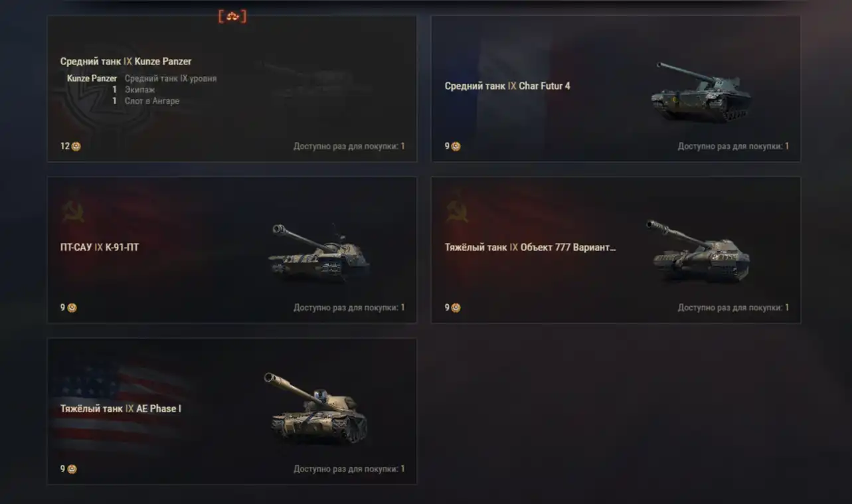Click the coin icon under AE Phase I
The height and width of the screenshot is (504, 852).
pos(72,469)
